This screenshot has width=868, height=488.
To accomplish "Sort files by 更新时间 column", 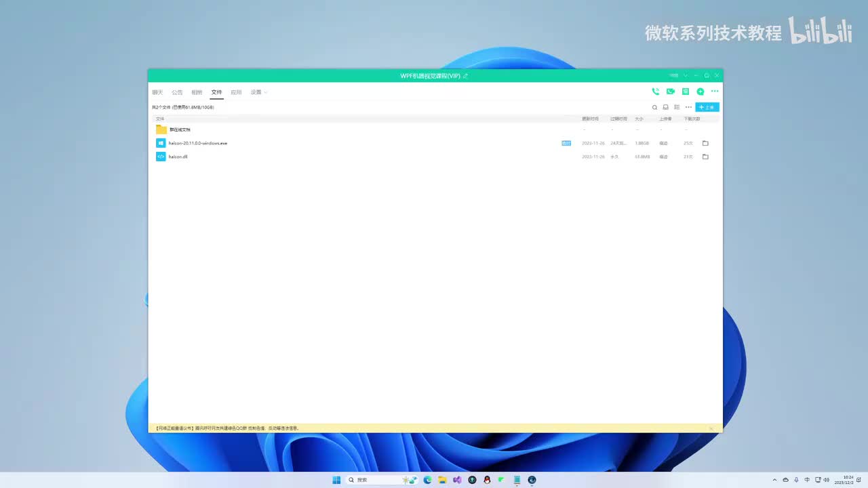I will click(591, 119).
